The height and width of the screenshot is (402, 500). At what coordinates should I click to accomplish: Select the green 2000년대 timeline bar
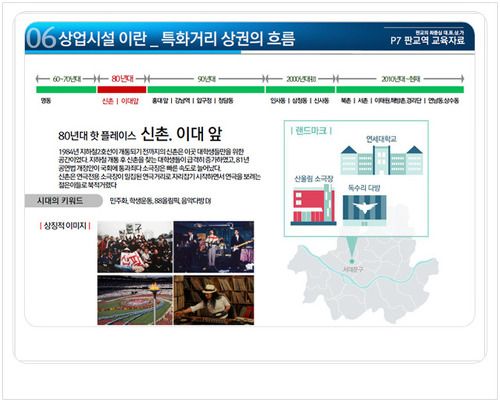click(300, 89)
